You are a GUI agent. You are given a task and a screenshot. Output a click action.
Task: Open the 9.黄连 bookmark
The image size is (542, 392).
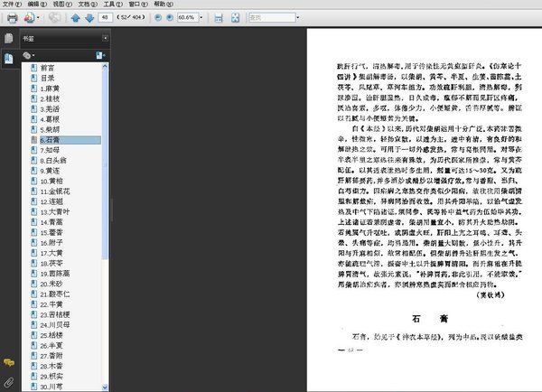point(50,171)
